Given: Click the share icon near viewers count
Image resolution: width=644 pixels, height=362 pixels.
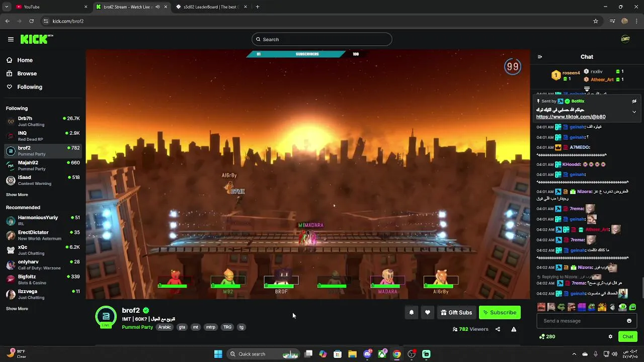Looking at the screenshot, I should point(498,329).
